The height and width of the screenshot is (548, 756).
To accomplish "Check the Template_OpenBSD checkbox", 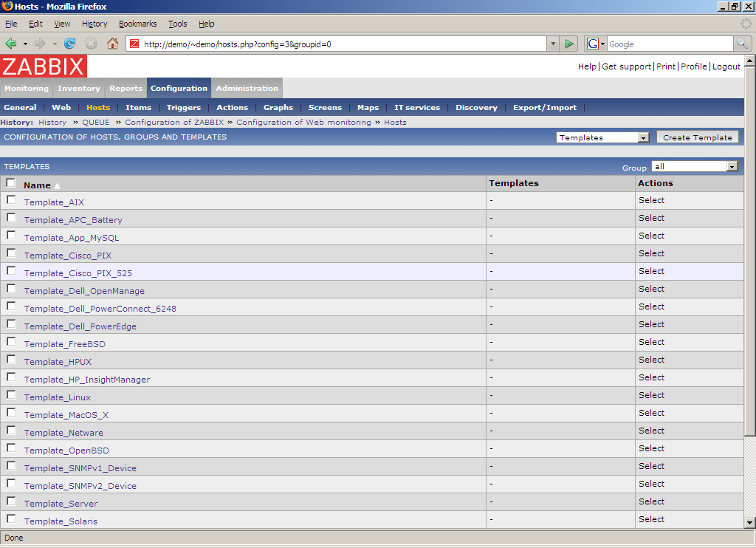I will [11, 448].
